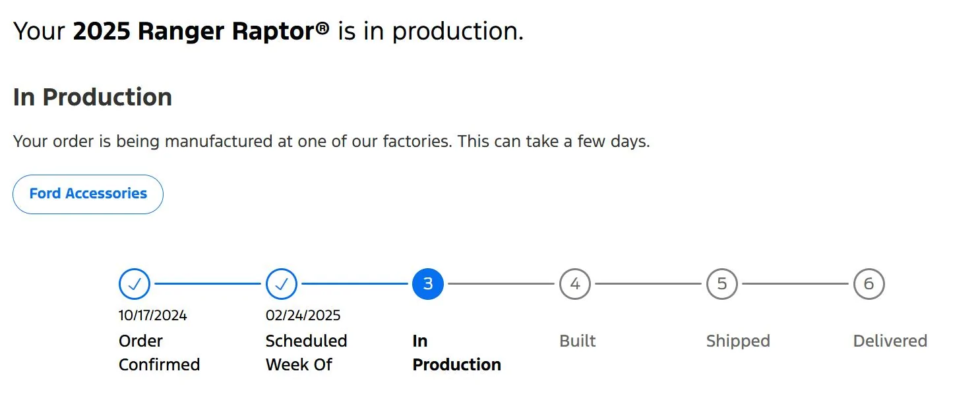Viewport: 980px width, 400px height.
Task: Click the progress line between steps 3 and 4
Action: pyautogui.click(x=501, y=284)
